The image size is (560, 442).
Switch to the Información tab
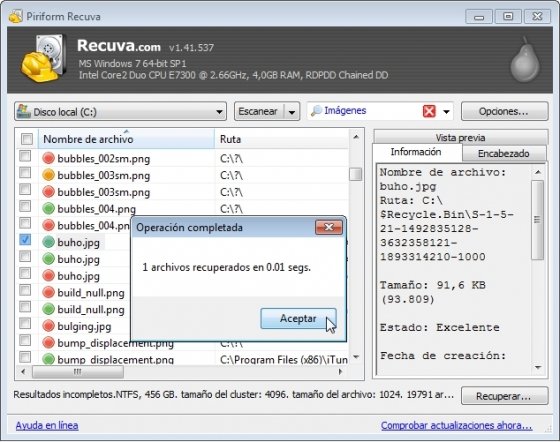tap(416, 152)
